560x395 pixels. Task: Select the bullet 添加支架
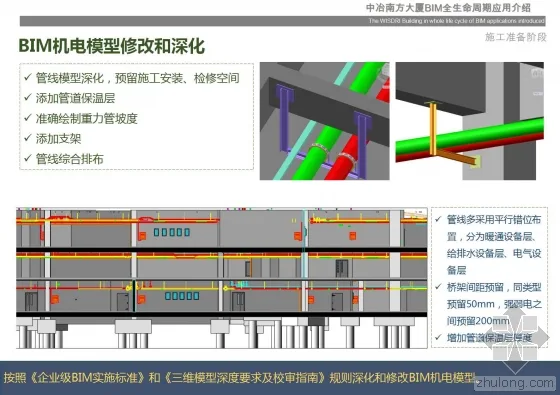59,139
